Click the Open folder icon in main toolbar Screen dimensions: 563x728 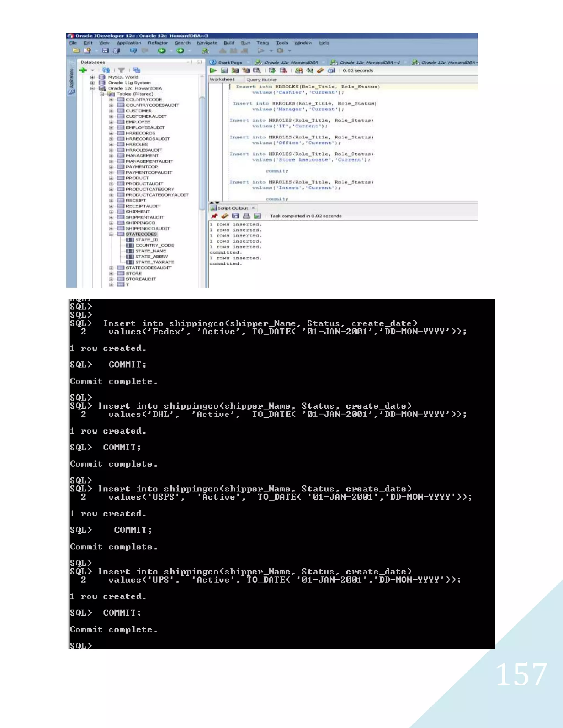(76, 51)
